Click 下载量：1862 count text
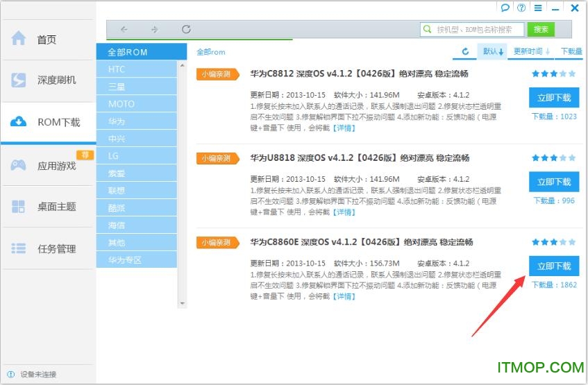This screenshot has height=385, width=588. point(554,285)
